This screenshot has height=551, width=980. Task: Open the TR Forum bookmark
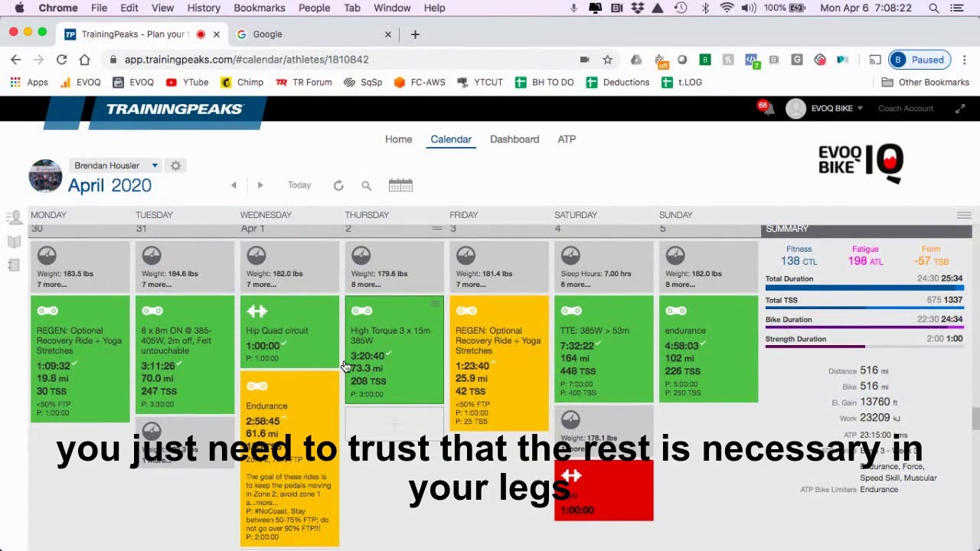[303, 82]
